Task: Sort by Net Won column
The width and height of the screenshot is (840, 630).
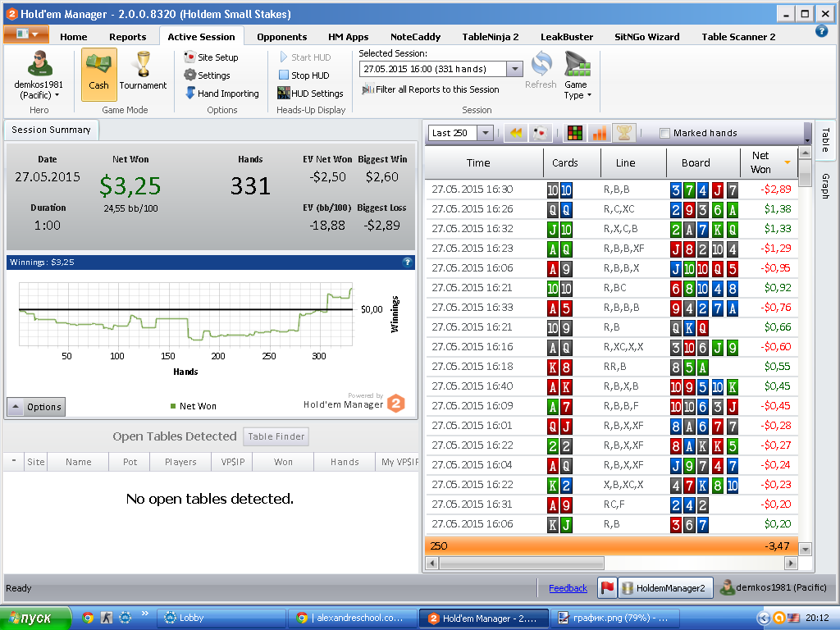Action: (x=768, y=162)
